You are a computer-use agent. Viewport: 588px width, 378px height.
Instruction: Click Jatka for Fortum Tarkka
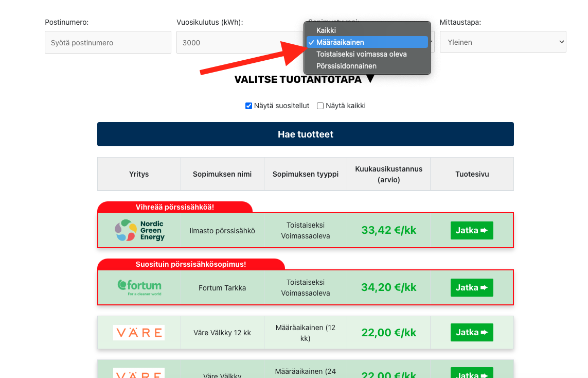pyautogui.click(x=472, y=287)
